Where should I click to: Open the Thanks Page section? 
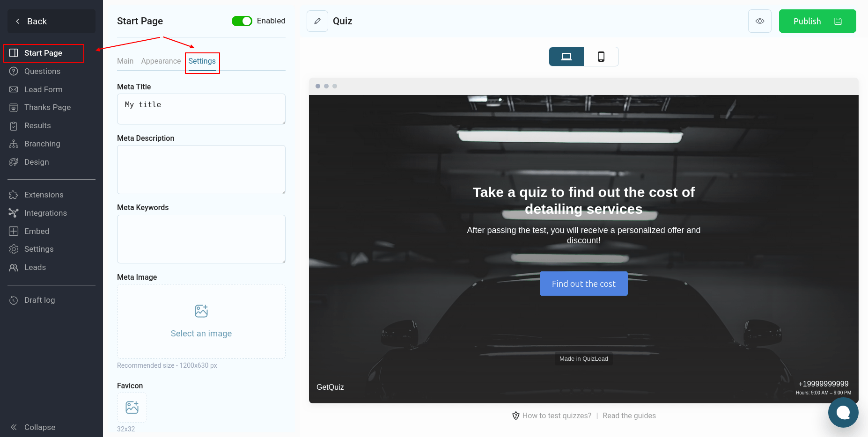pyautogui.click(x=47, y=107)
